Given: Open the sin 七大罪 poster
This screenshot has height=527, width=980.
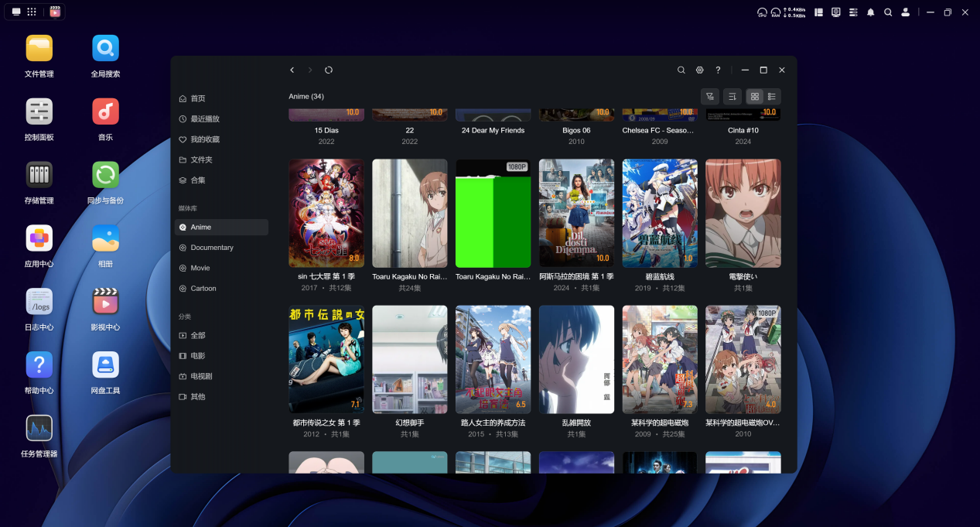Looking at the screenshot, I should coord(326,214).
